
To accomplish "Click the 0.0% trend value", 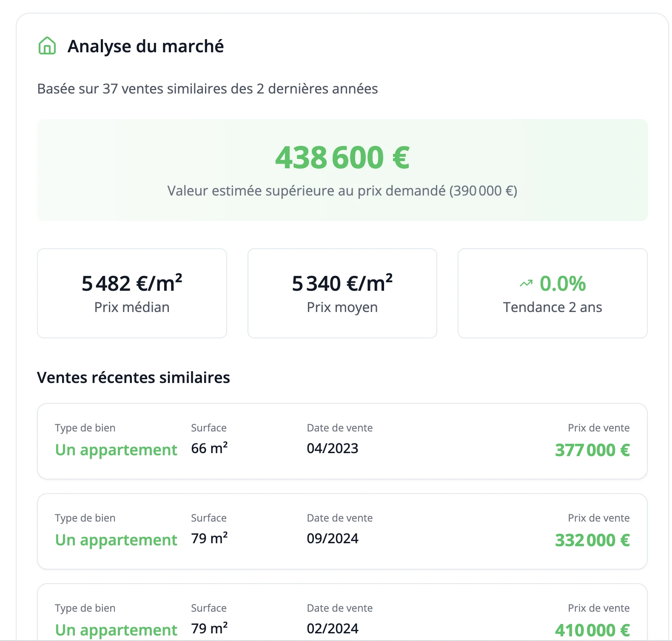I will pyautogui.click(x=562, y=284).
